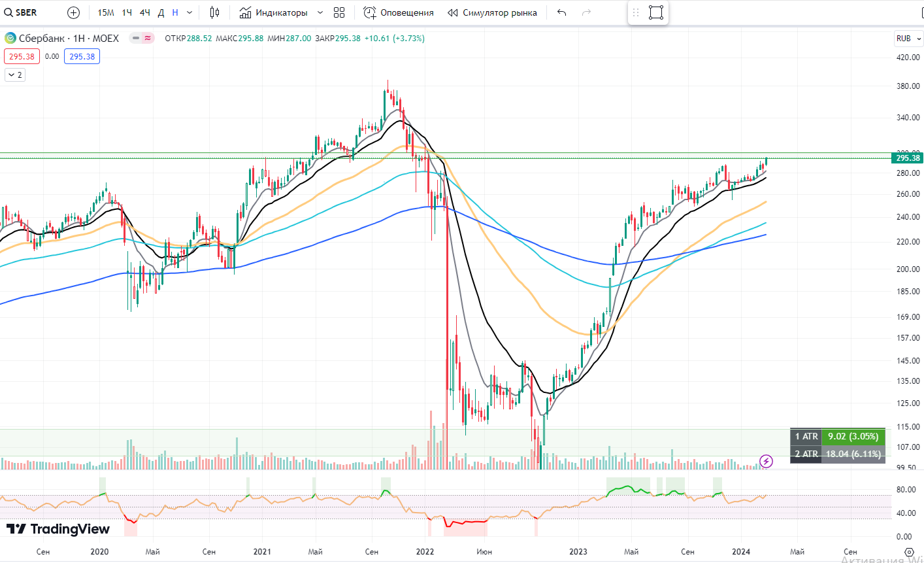The image size is (924, 563).
Task: Select the 1Ч timeframe
Action: click(x=127, y=12)
